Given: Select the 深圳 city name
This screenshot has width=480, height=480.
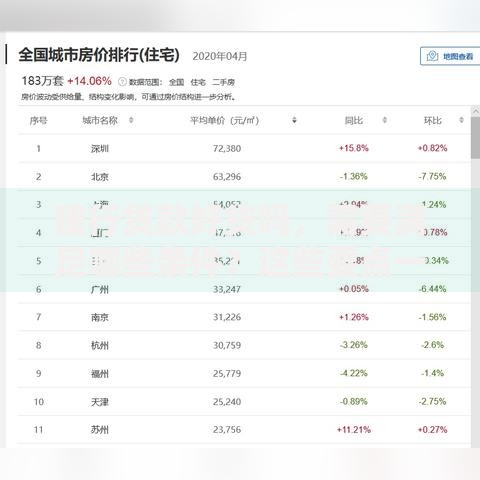Looking at the screenshot, I should 100,148.
